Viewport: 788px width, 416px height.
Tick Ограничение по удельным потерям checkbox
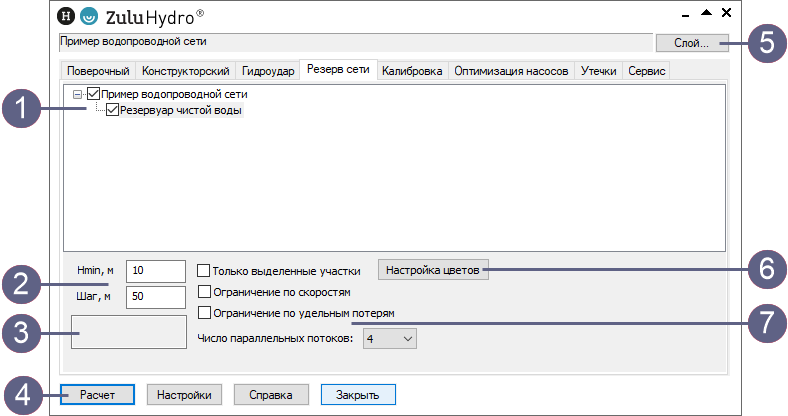(204, 313)
